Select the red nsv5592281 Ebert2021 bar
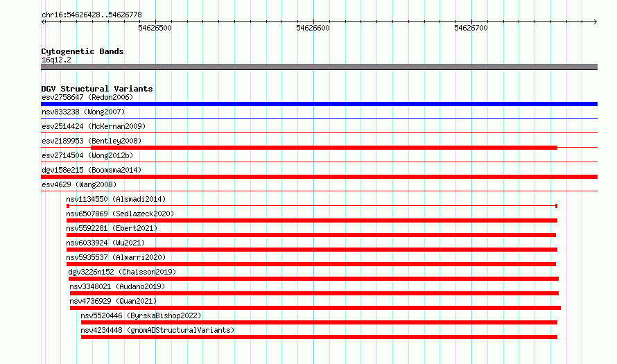Viewport: 617px width, 364px height. [311, 235]
